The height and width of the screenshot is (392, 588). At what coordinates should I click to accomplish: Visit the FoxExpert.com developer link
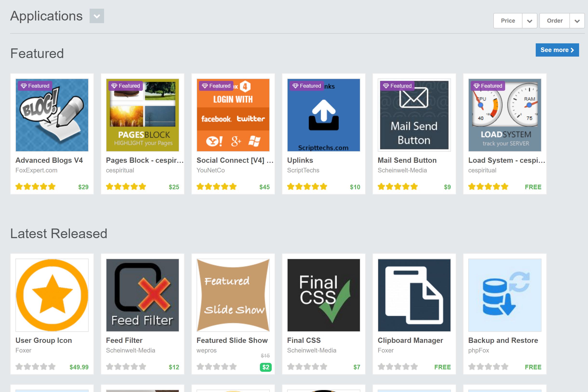[x=37, y=170]
